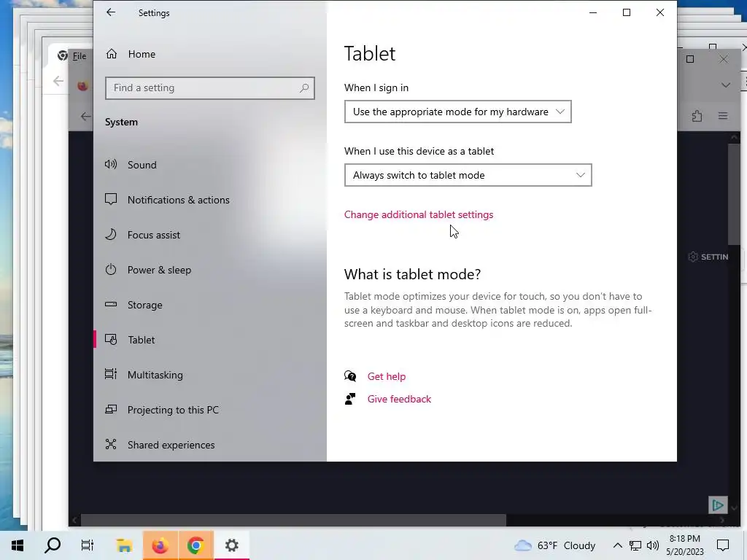The height and width of the screenshot is (560, 747).
Task: Open File Explorer from taskbar
Action: [x=124, y=545]
